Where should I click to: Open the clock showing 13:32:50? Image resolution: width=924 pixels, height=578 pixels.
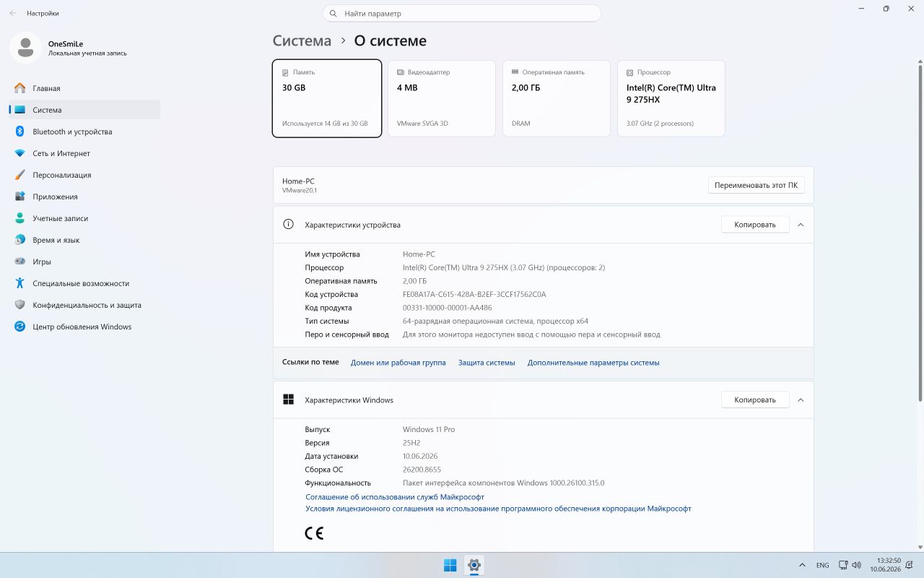click(x=884, y=565)
